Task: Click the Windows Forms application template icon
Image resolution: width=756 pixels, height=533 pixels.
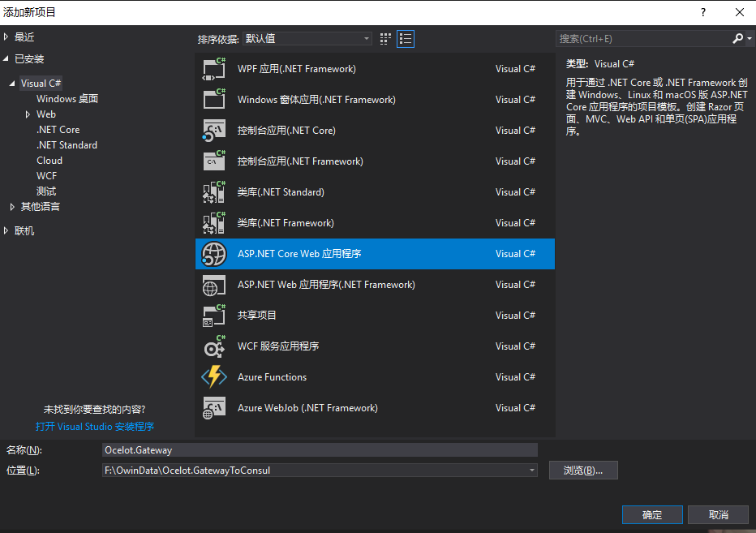Action: tap(214, 99)
